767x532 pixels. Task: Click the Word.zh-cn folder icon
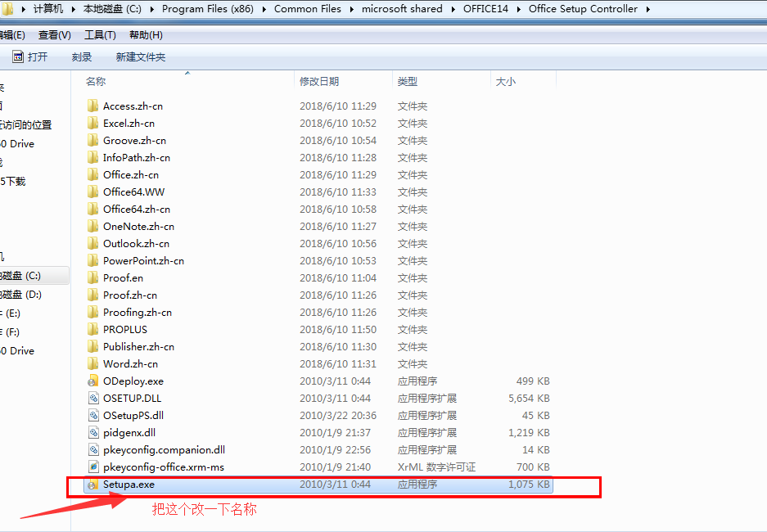[92, 363]
